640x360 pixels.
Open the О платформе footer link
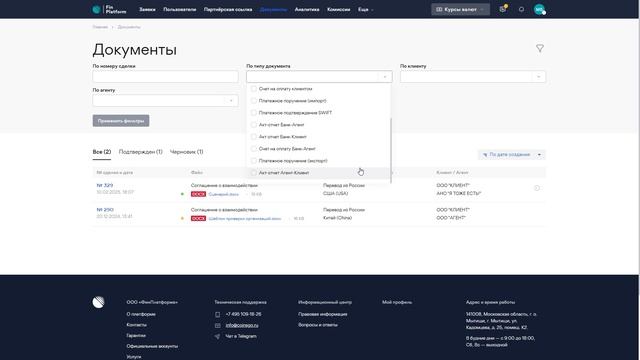[141, 314]
